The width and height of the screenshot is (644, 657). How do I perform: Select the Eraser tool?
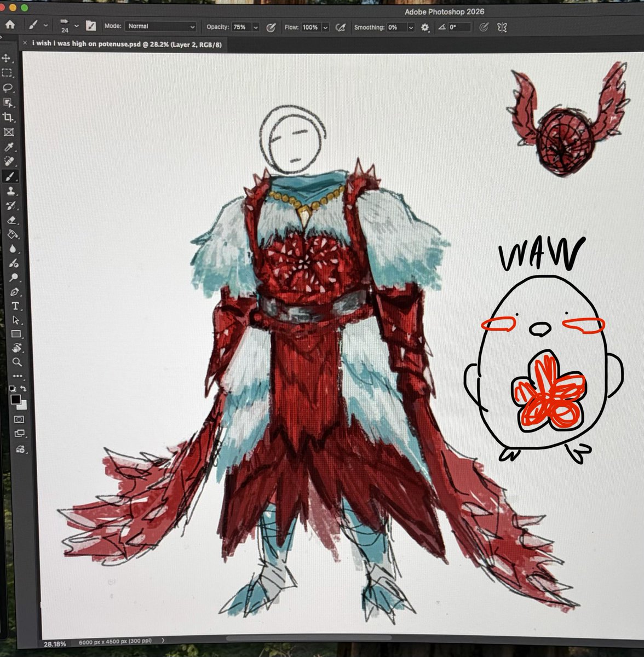pyautogui.click(x=12, y=220)
